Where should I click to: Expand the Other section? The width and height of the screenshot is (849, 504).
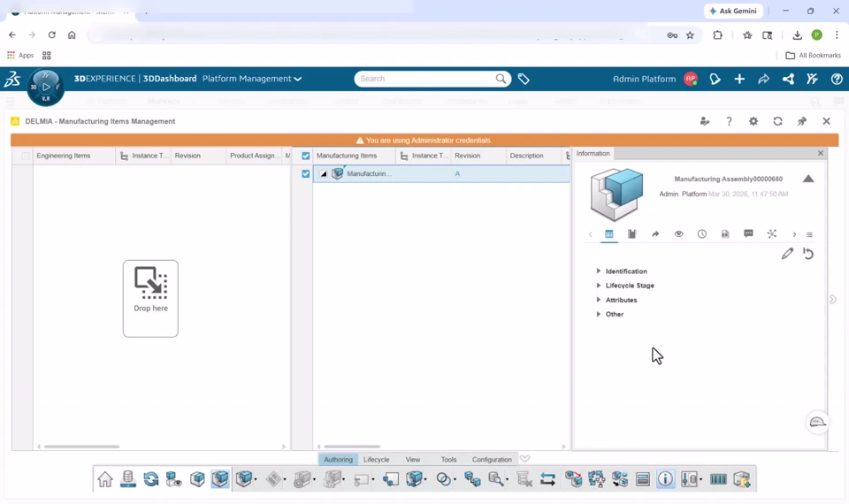coord(599,314)
